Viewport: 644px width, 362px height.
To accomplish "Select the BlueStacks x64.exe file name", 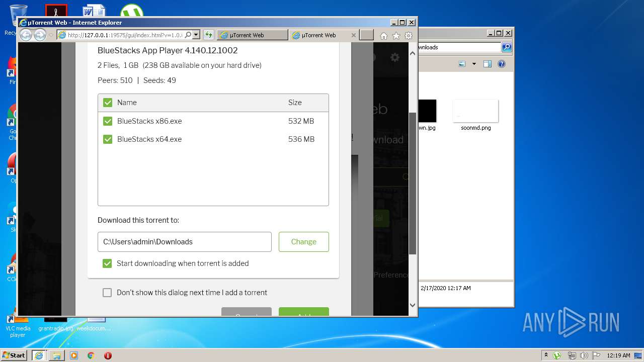I will click(149, 139).
